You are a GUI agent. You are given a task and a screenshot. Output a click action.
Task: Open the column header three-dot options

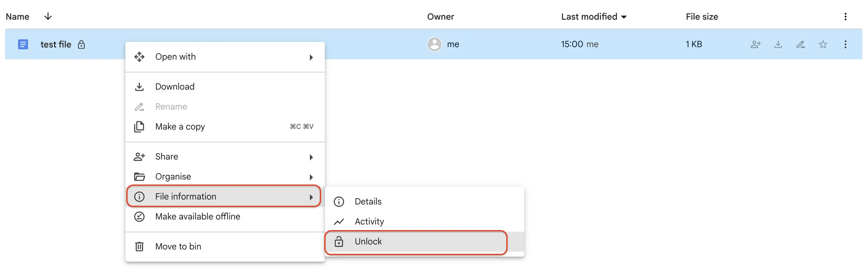coord(845,17)
